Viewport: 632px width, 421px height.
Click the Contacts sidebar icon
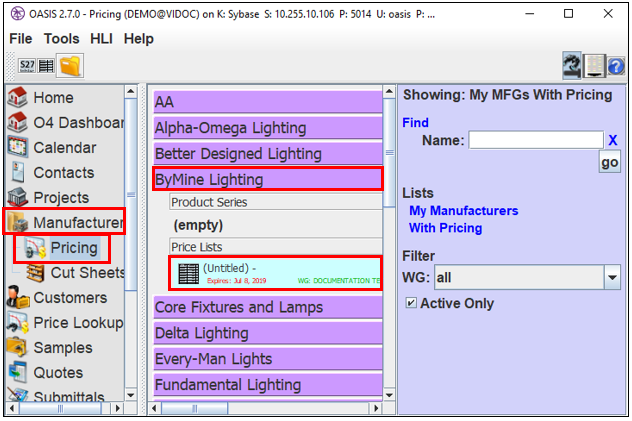click(x=17, y=172)
